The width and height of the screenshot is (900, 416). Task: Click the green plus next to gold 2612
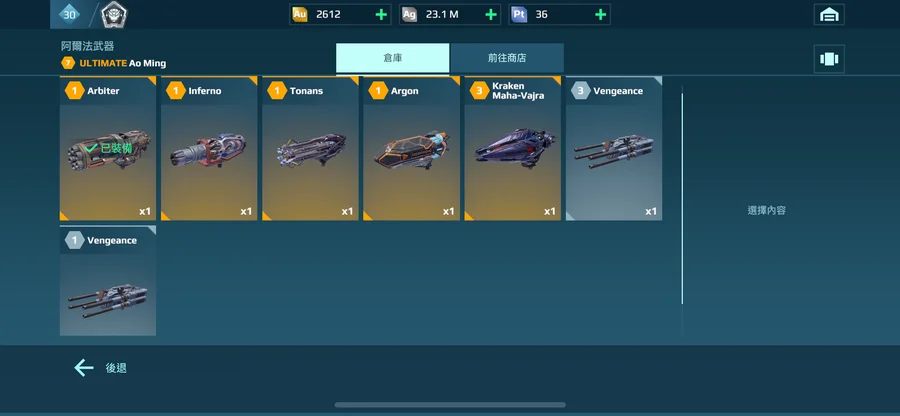(381, 14)
